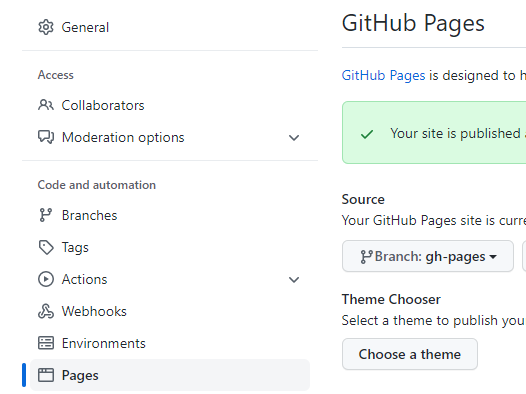Select Tags in the sidebar
The width and height of the screenshot is (526, 394).
(x=170, y=247)
